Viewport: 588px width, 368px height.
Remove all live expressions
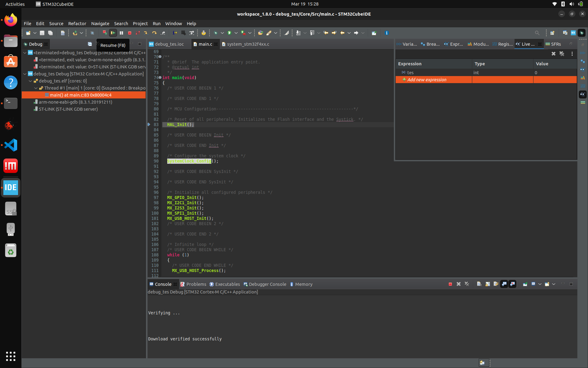click(x=562, y=54)
